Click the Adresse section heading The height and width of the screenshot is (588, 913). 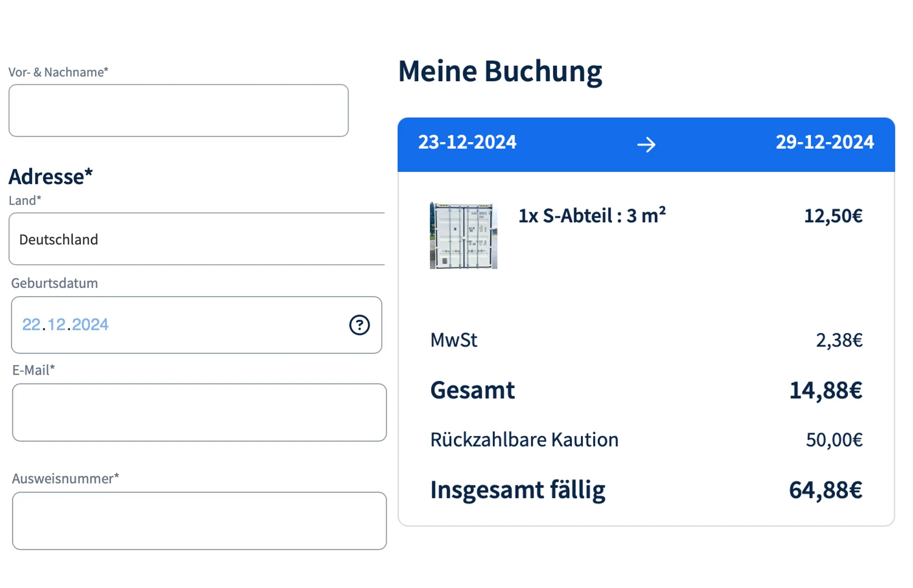tap(51, 176)
